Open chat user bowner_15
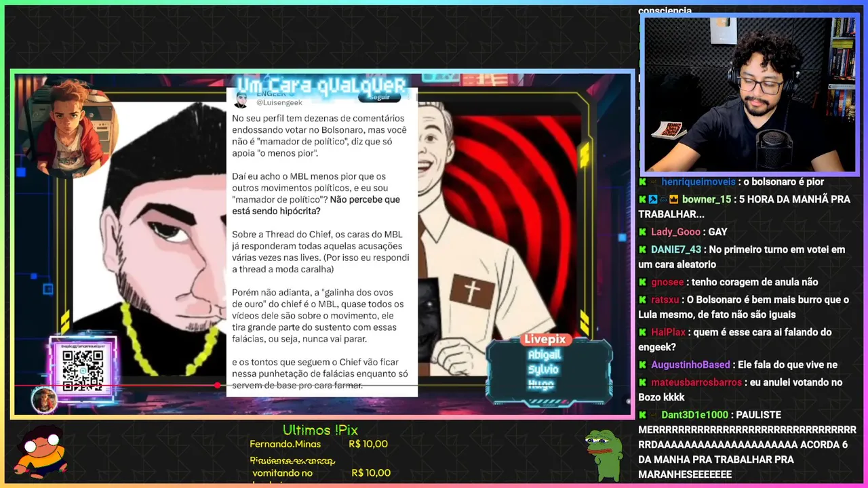Screen dimensions: 868x488 pyautogui.click(x=707, y=199)
